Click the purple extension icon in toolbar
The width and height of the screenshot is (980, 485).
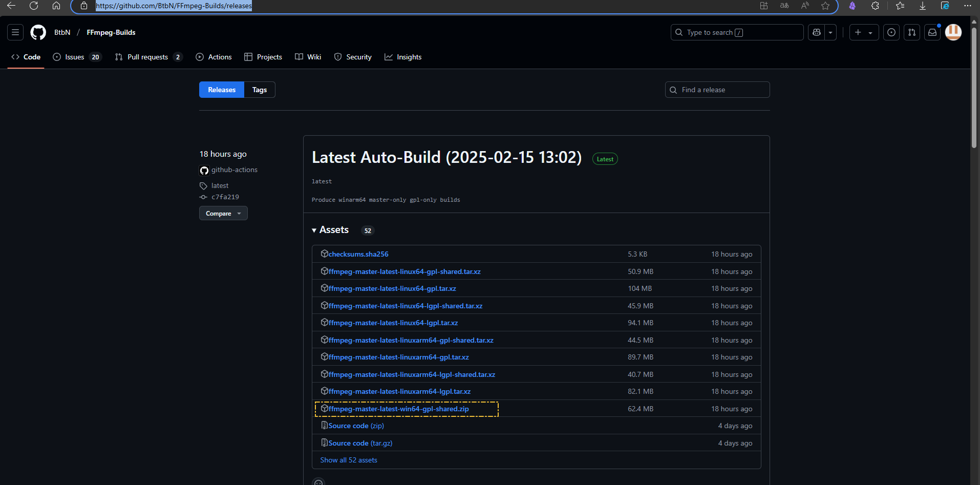pos(853,6)
